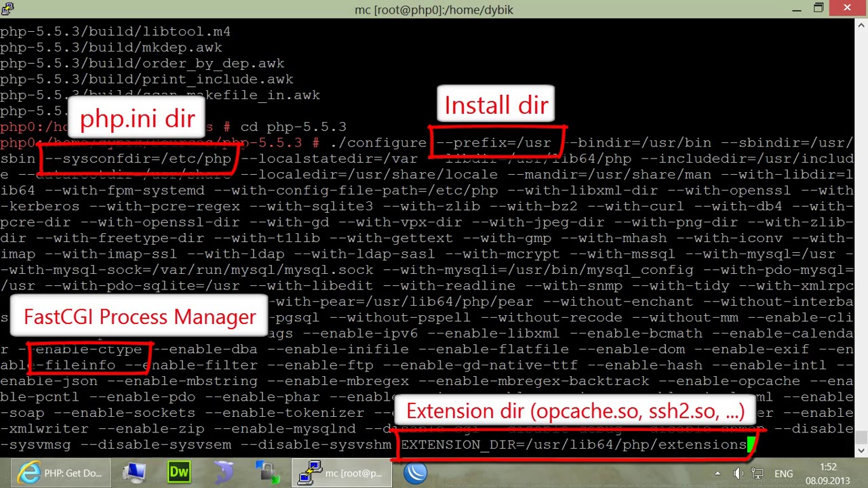Click the line 'php-5.5.3/build/mkdep.awk'
Screen dimensions: 868x488
coord(111,47)
